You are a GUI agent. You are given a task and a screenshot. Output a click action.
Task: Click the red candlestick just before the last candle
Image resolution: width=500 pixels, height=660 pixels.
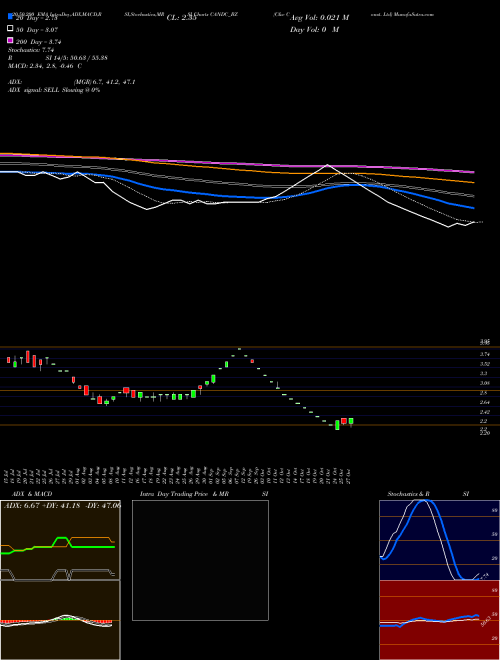pos(344,421)
